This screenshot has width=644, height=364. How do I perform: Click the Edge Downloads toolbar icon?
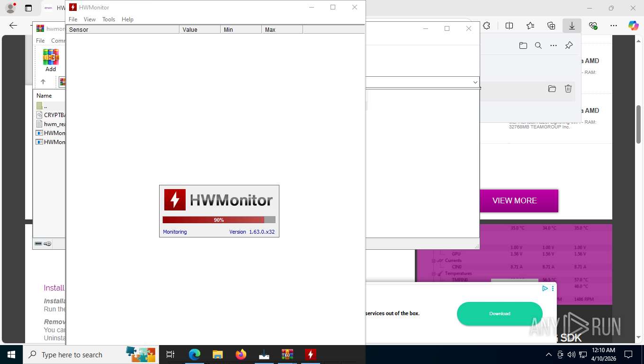(572, 26)
